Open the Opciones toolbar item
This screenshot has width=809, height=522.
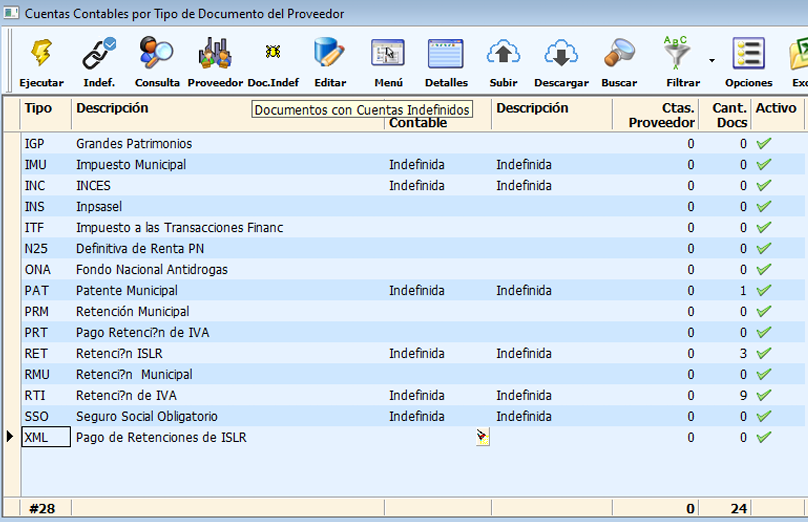point(748,54)
